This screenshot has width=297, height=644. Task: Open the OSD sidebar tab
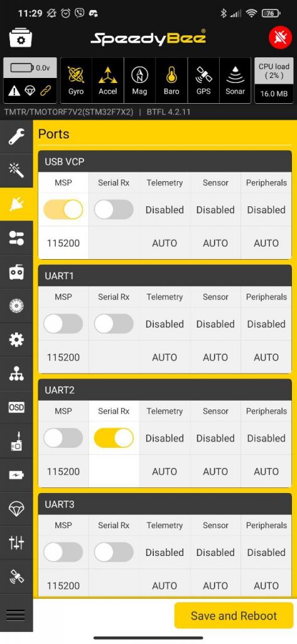(x=16, y=408)
